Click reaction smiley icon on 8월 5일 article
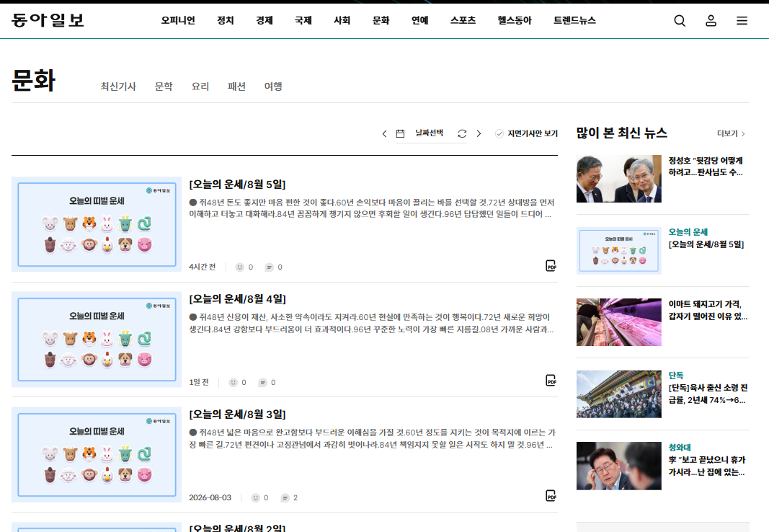769x532 pixels. pyautogui.click(x=240, y=267)
